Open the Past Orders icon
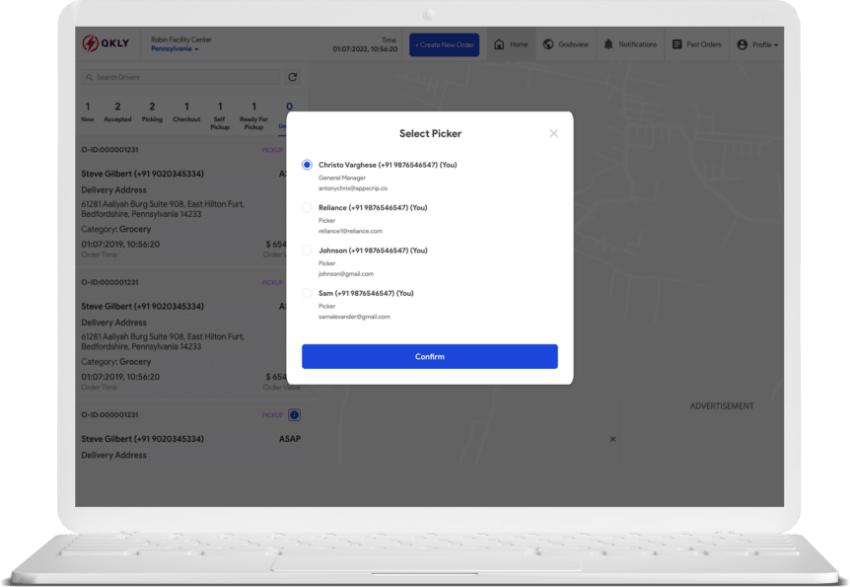Screen dimensions: 850x587 (x=677, y=44)
